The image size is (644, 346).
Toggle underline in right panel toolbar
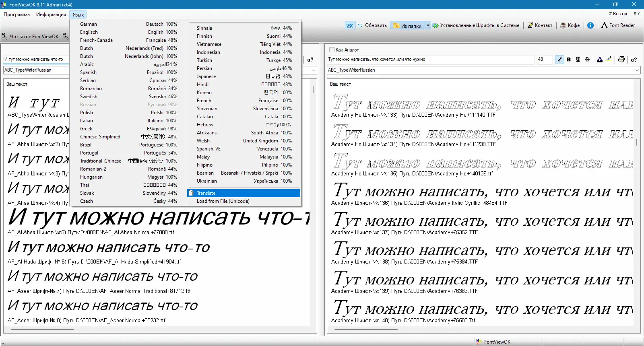(578, 60)
